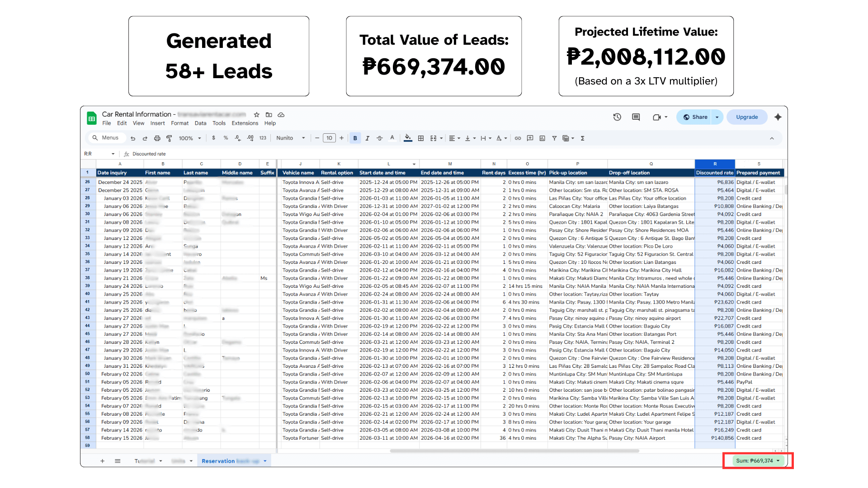Click the Upgrade button
This screenshot has width=868, height=488.
(746, 117)
